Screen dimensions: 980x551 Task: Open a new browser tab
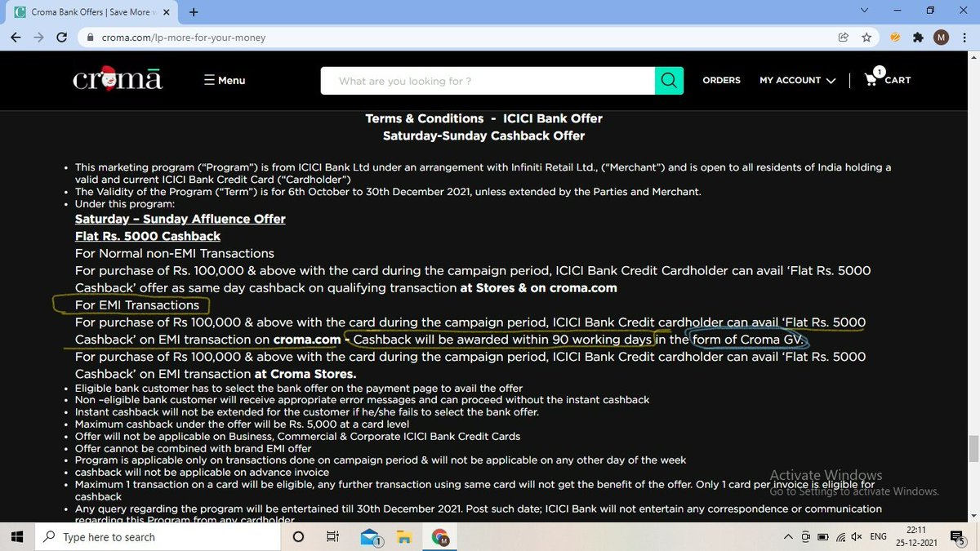(194, 12)
